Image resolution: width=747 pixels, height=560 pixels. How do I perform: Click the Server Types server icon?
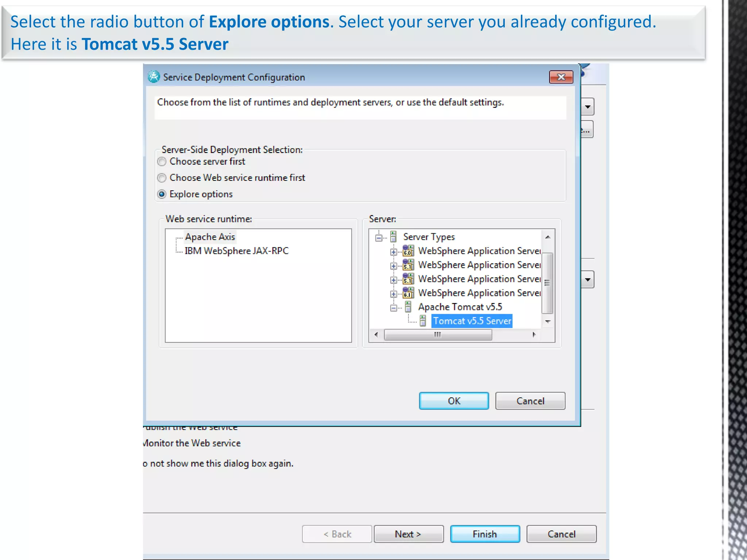(393, 237)
